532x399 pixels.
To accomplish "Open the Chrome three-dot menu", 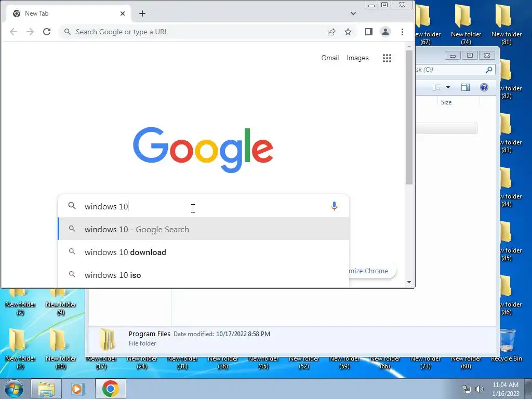I will [x=403, y=32].
